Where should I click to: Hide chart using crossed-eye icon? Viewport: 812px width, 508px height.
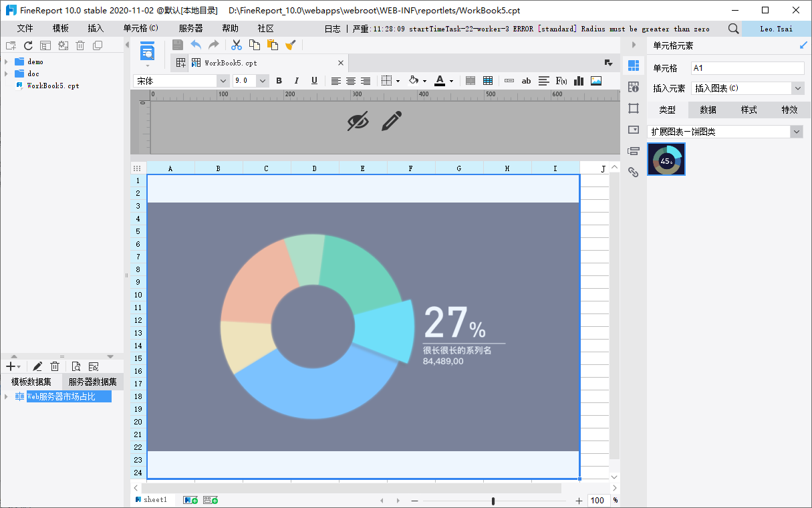(358, 121)
